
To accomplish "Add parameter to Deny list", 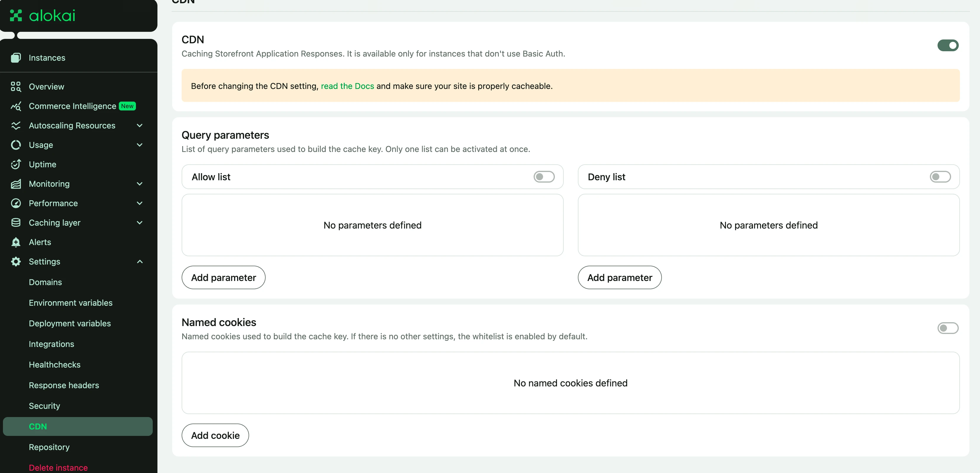I will pyautogui.click(x=619, y=277).
